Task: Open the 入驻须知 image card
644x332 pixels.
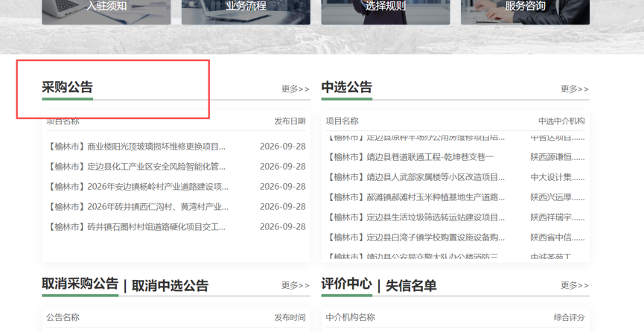Action: 106,12
